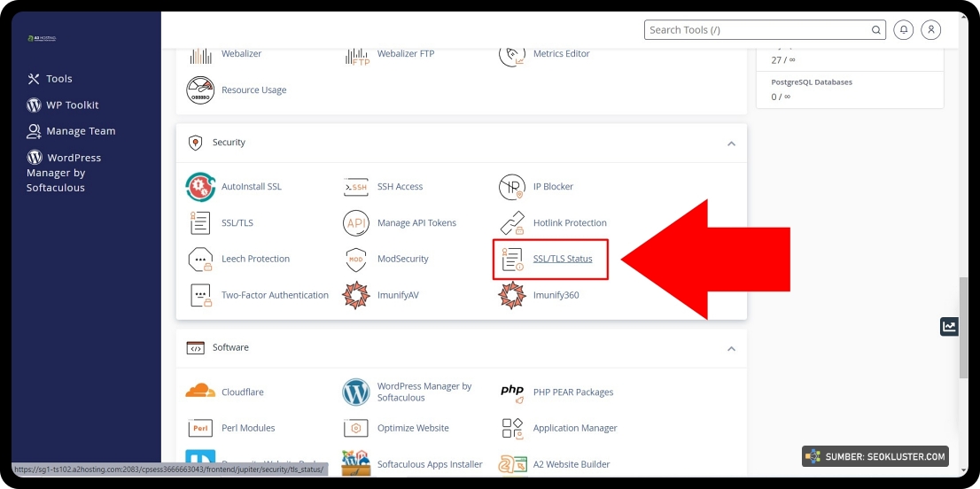Open the SSL/TLS certificate icon

pyautogui.click(x=200, y=223)
